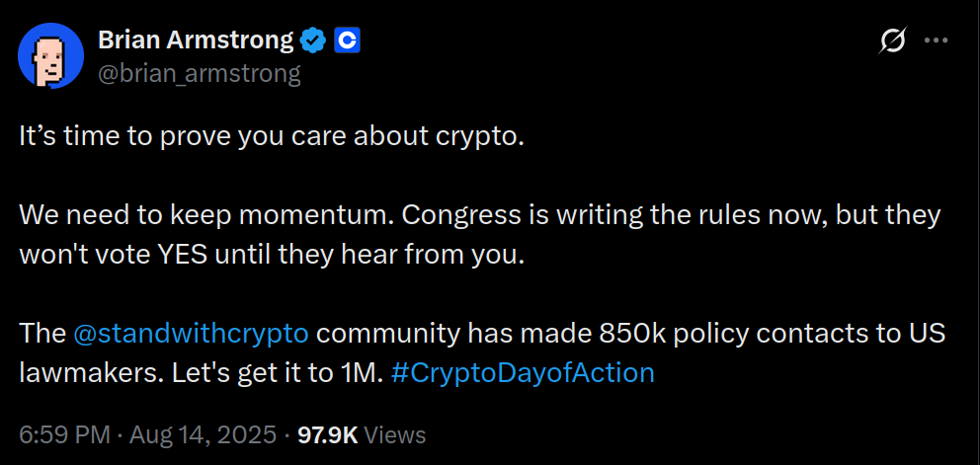This screenshot has width=980, height=465.
Task: Open the #CryptoDayofAction hashtag
Action: point(523,372)
